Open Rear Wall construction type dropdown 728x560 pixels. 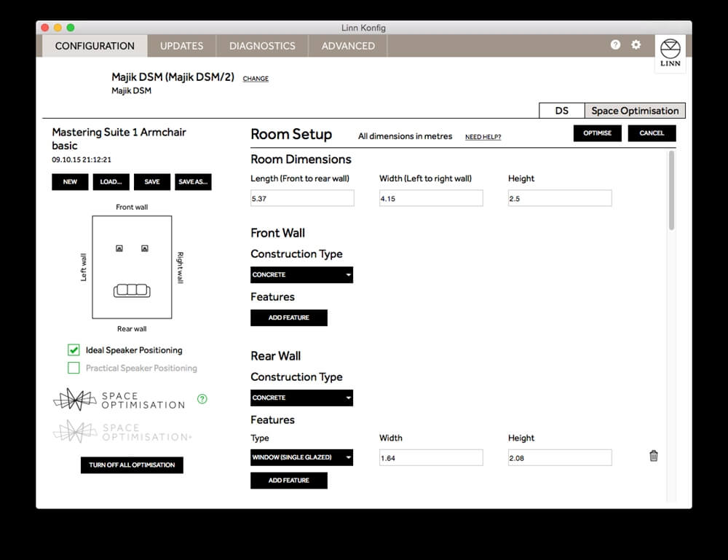pos(302,398)
